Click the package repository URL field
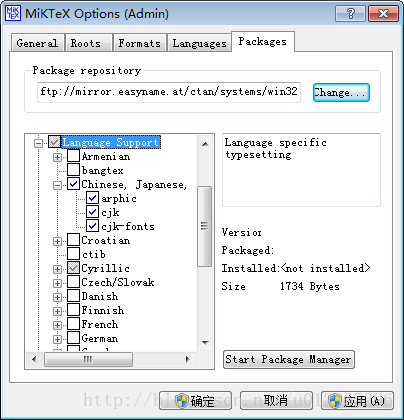Screen dimensions: 404x420 pos(169,92)
